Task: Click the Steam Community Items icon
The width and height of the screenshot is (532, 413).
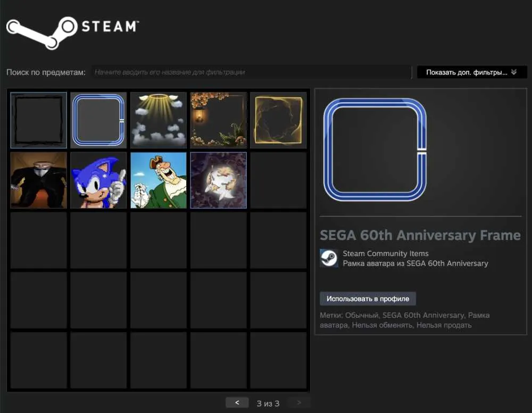Action: click(329, 258)
